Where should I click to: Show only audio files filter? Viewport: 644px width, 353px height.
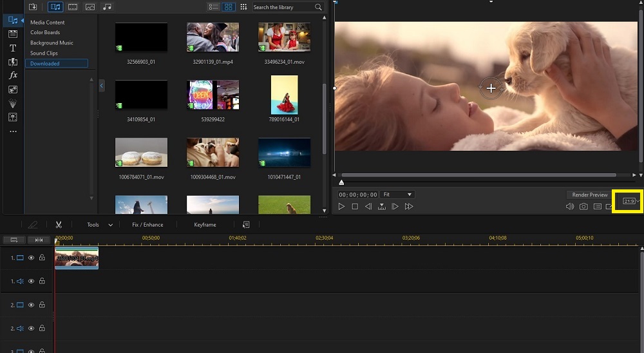pyautogui.click(x=107, y=7)
